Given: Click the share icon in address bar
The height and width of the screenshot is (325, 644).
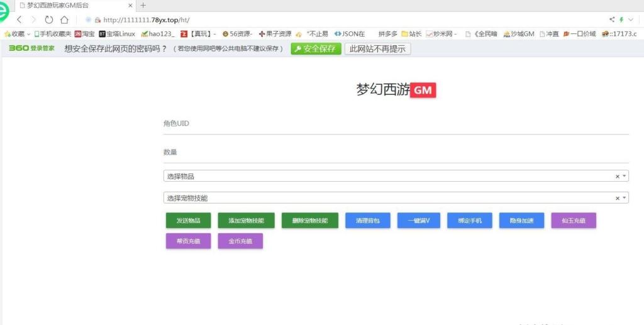Looking at the screenshot, I should [612, 19].
